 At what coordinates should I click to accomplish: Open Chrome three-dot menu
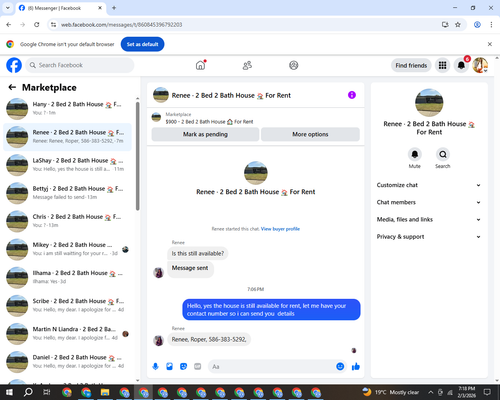(491, 25)
